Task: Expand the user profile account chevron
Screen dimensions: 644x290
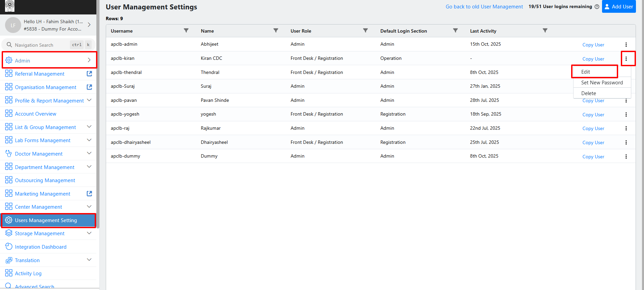Action: [x=89, y=25]
